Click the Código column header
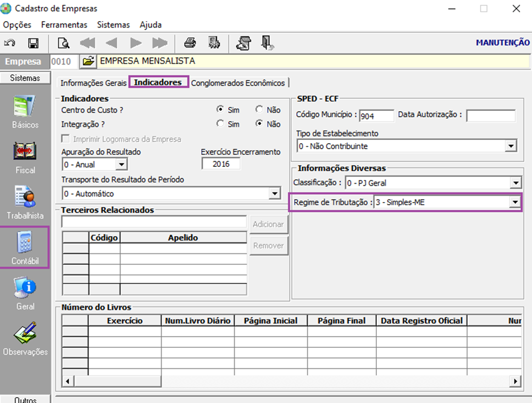 [x=104, y=238]
